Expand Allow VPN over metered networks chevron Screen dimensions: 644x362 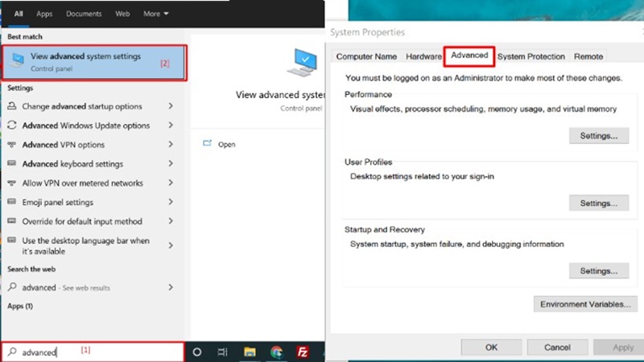pyautogui.click(x=171, y=183)
